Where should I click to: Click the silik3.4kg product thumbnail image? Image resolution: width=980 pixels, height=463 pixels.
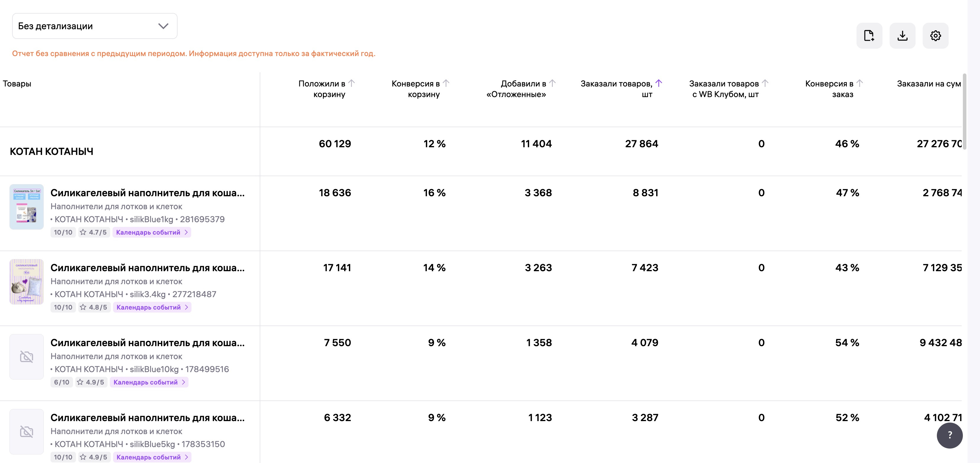tap(27, 282)
